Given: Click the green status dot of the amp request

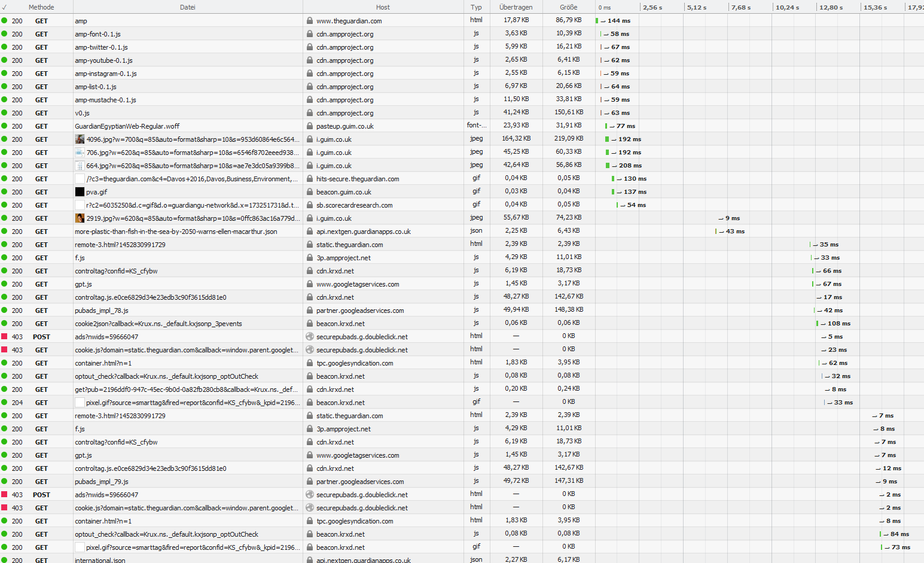Looking at the screenshot, I should (4, 20).
